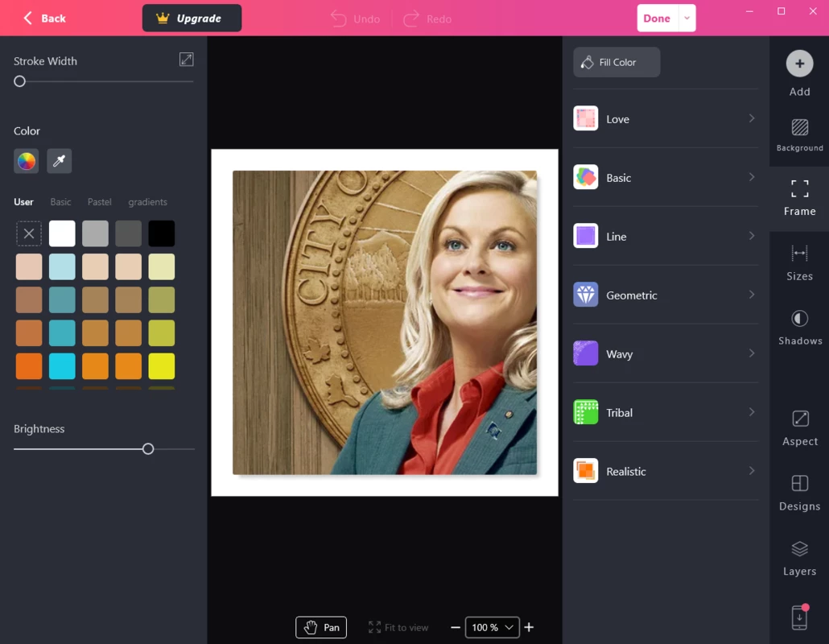The height and width of the screenshot is (644, 829).
Task: Open the Done dropdown arrow
Action: pos(687,18)
